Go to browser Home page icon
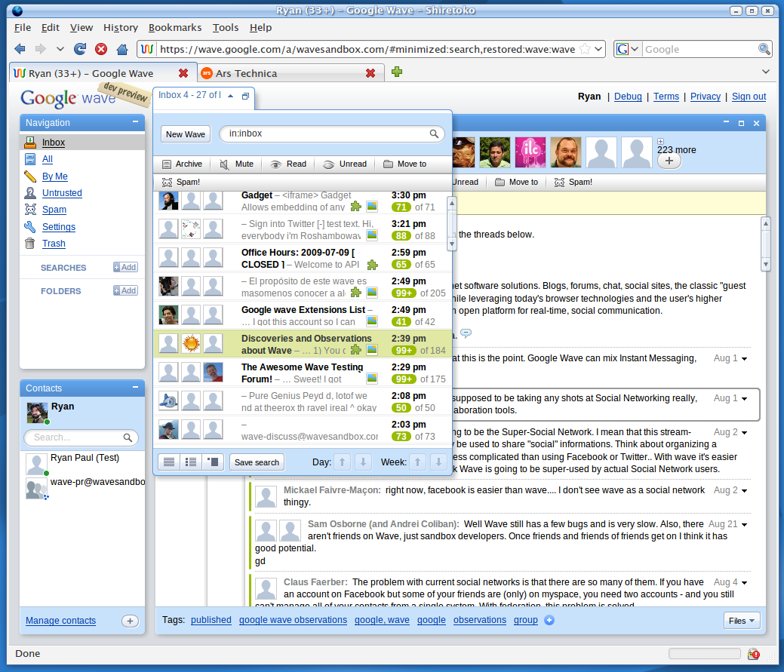The height and width of the screenshot is (672, 784). click(x=121, y=49)
